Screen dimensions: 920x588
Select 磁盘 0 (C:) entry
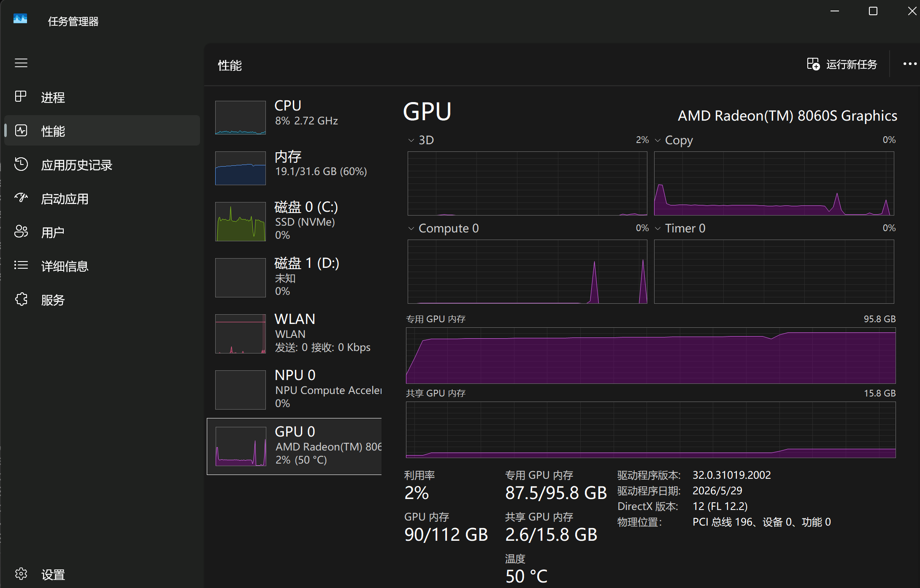click(x=294, y=221)
